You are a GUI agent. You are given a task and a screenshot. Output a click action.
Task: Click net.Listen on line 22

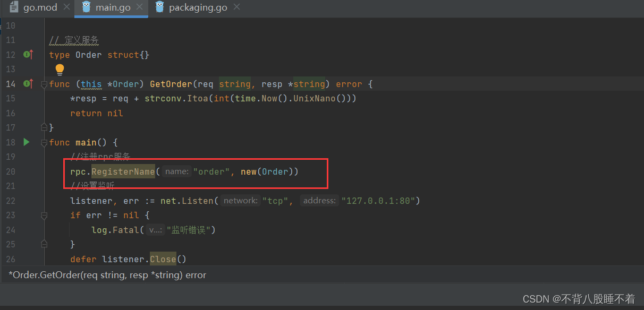[187, 201]
